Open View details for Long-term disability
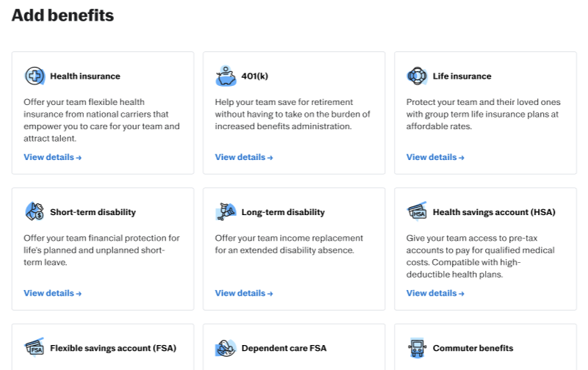The height and width of the screenshot is (370, 588). pyautogui.click(x=243, y=294)
